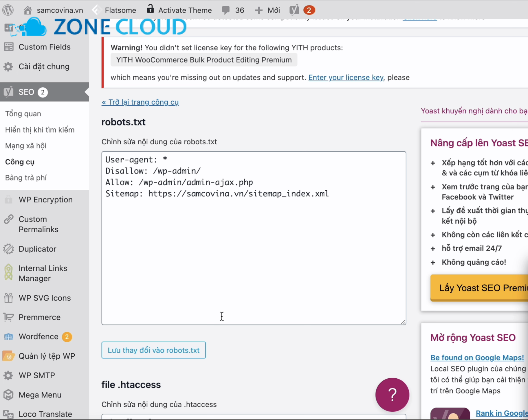Open the Mới new content menu

pos(267,10)
